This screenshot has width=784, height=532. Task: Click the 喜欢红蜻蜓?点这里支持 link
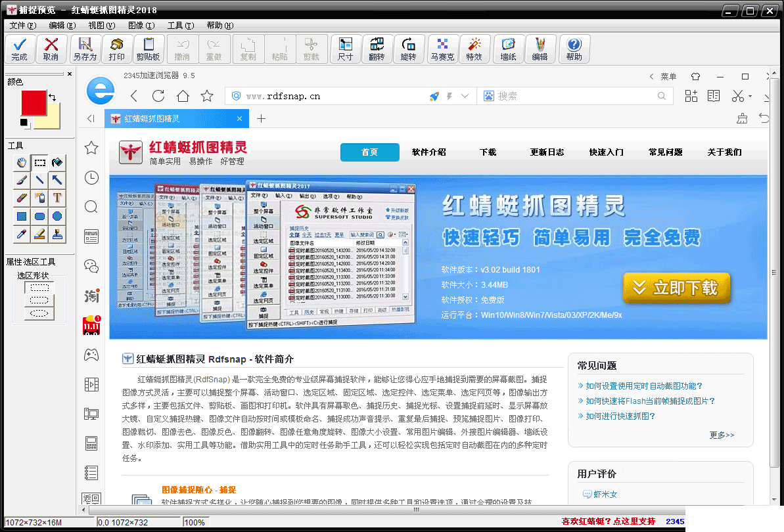[608, 521]
